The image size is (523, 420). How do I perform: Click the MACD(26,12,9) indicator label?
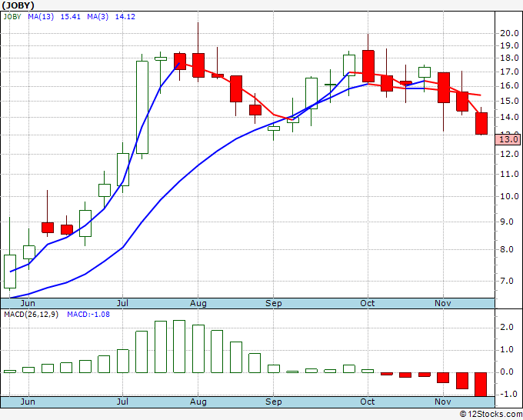coord(31,315)
